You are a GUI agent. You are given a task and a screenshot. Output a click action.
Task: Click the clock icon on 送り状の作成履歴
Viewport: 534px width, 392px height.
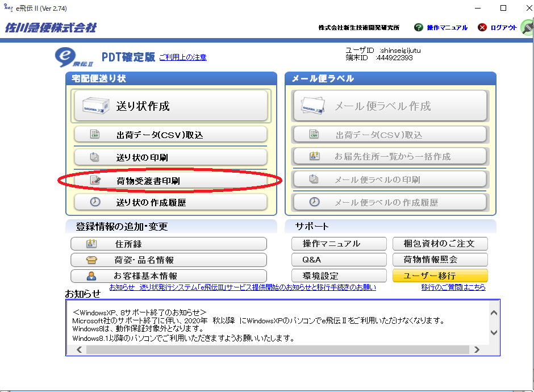94,202
